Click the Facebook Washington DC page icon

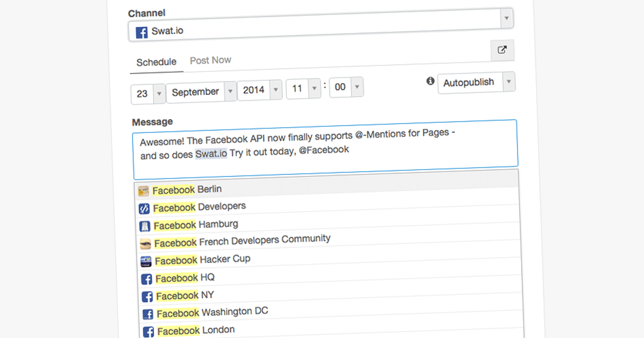(148, 314)
